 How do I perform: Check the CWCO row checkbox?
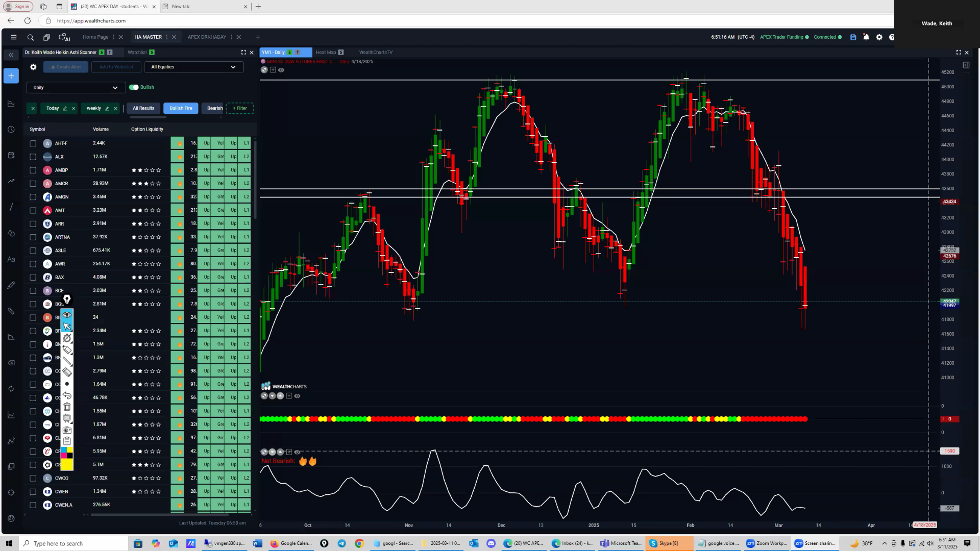(x=33, y=478)
